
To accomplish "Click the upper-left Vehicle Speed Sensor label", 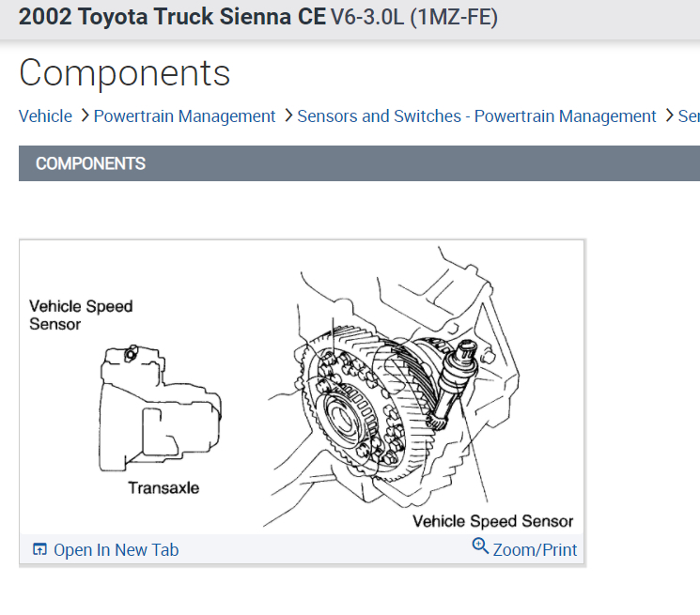I will coord(81,315).
